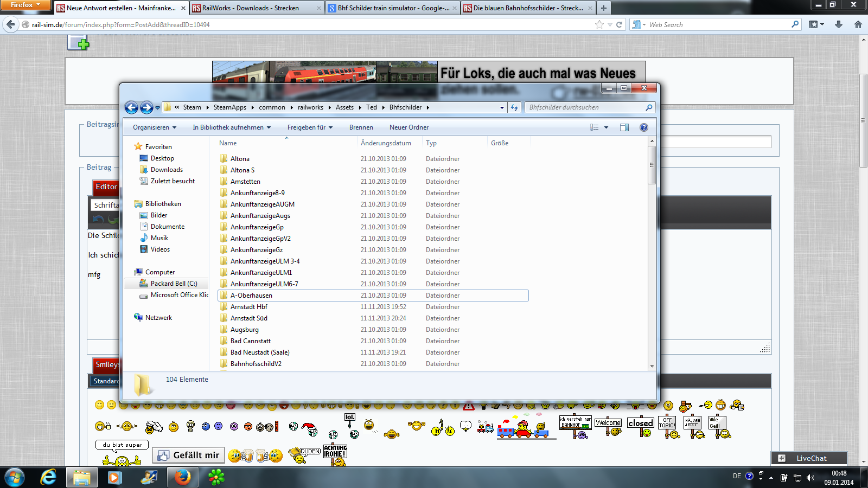Screen dimensions: 868x488
Task: Open the Organisieren dropdown menu
Action: pyautogui.click(x=155, y=127)
